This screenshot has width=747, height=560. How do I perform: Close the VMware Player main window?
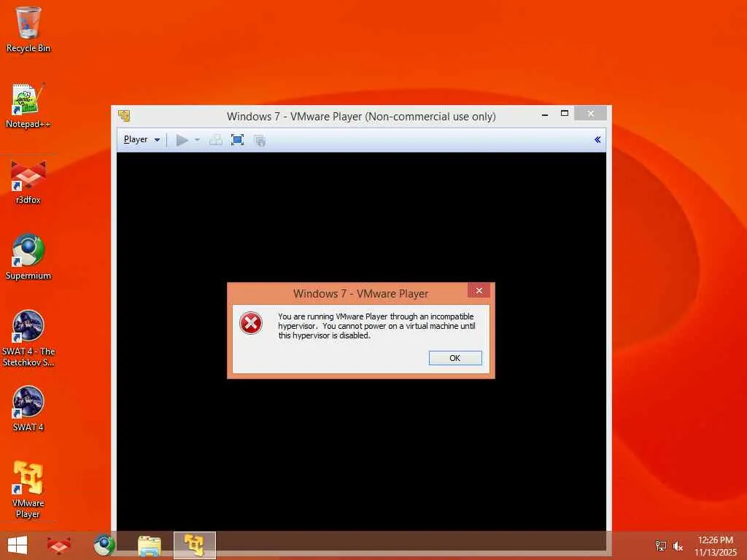590,113
